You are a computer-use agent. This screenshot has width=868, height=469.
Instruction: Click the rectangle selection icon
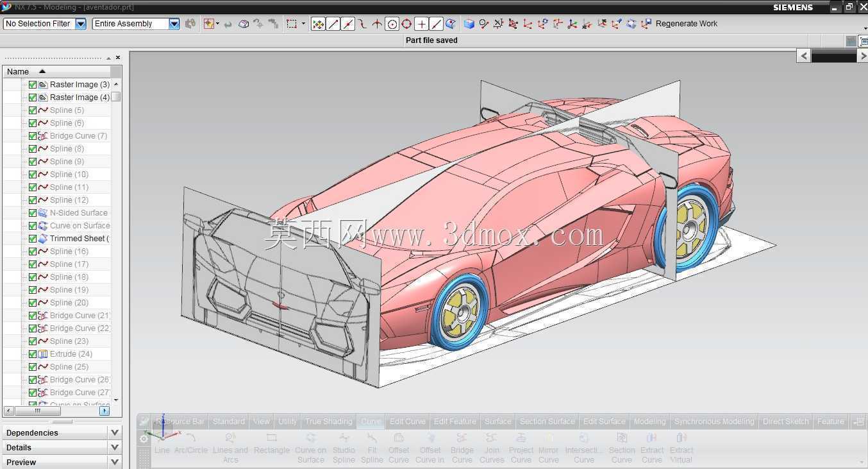pos(292,24)
